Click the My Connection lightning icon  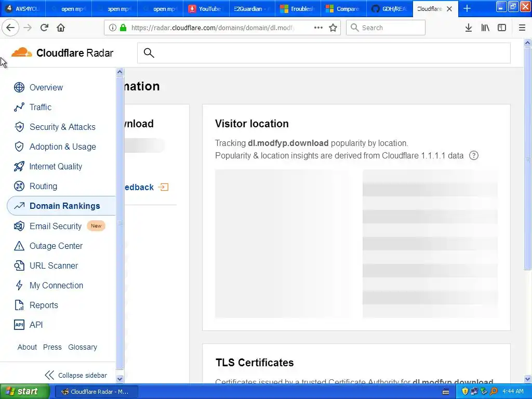coord(19,285)
